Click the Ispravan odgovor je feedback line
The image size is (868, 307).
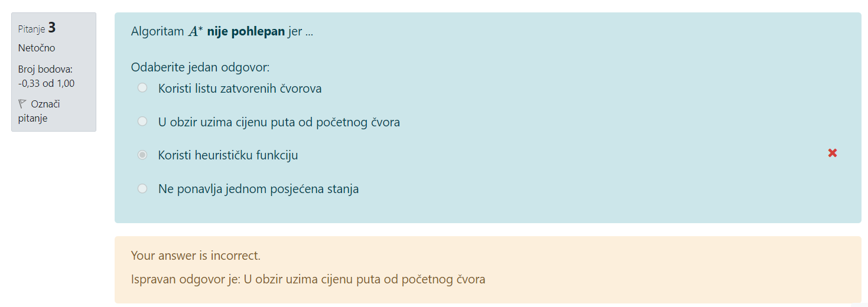[308, 279]
